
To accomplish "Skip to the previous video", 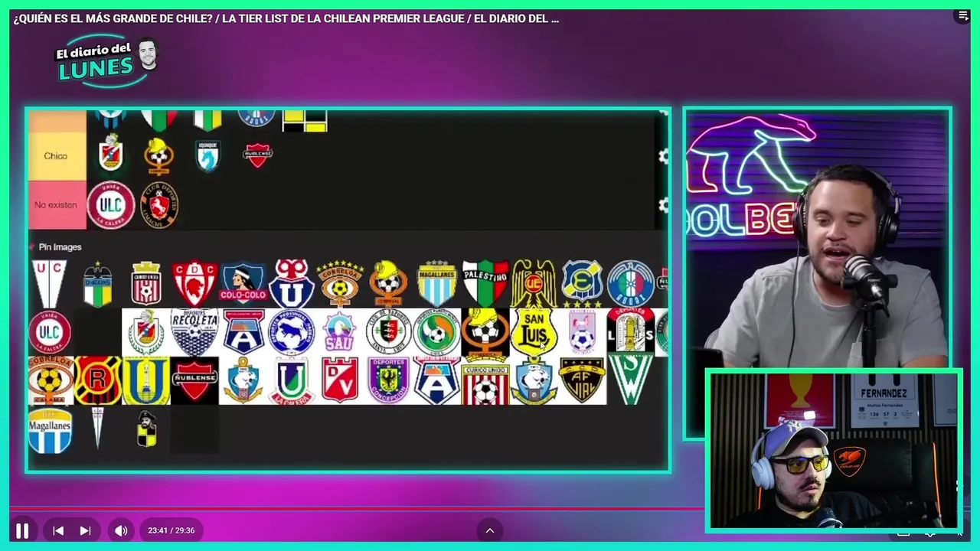I will pyautogui.click(x=58, y=530).
